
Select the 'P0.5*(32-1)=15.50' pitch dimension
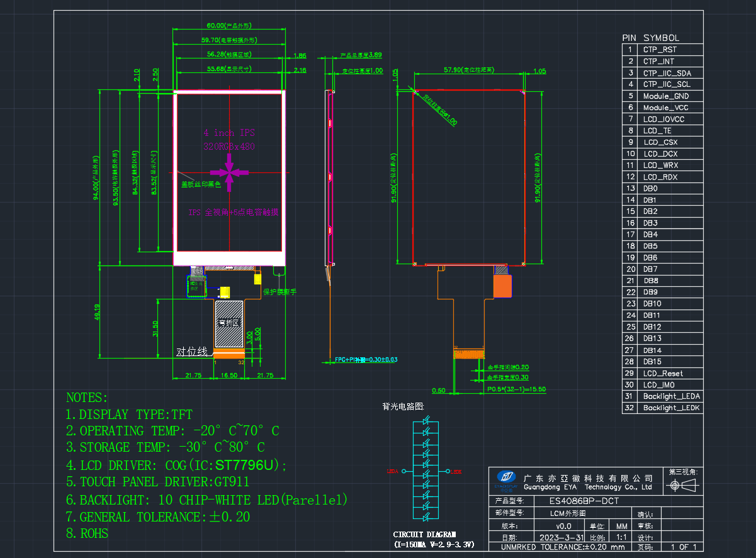click(x=517, y=390)
